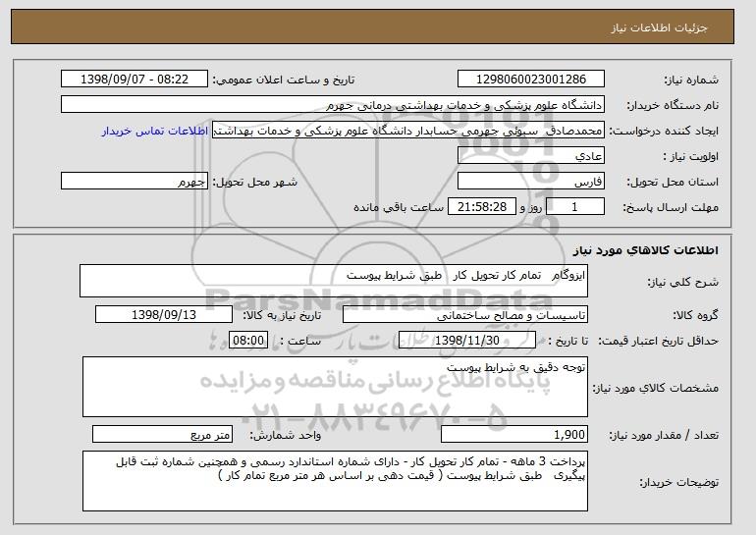756x535 pixels.
Task: Click the label تاریخ و ساعت اعلان عمومی
Action: [284, 80]
